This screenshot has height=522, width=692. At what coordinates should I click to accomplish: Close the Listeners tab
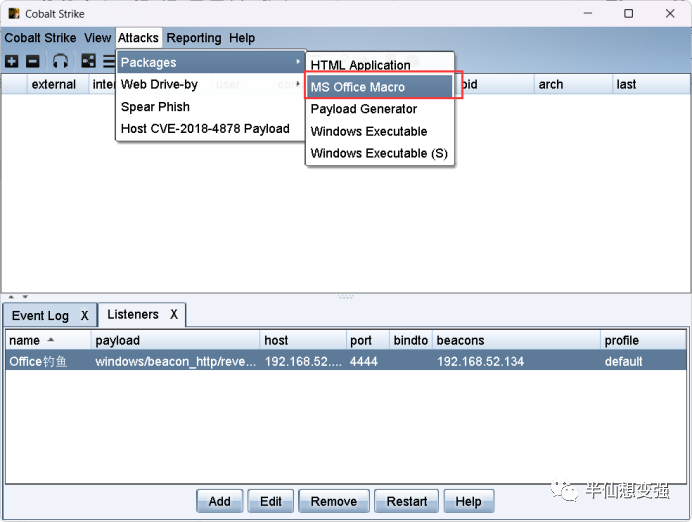pos(174,314)
